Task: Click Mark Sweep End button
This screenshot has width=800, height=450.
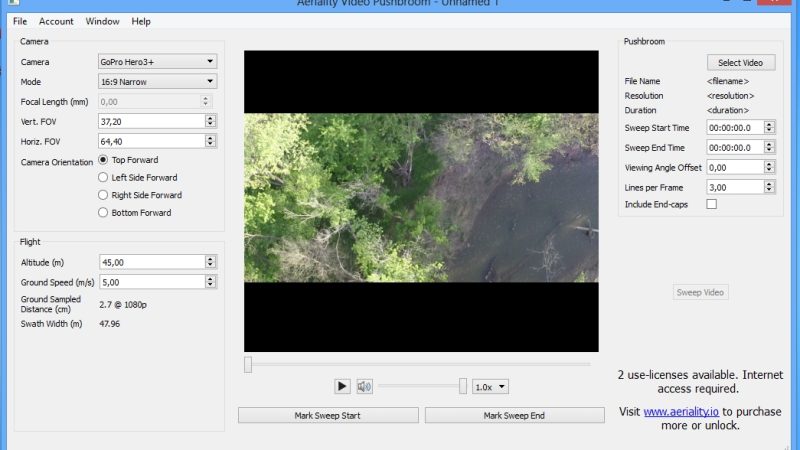Action: (x=514, y=415)
